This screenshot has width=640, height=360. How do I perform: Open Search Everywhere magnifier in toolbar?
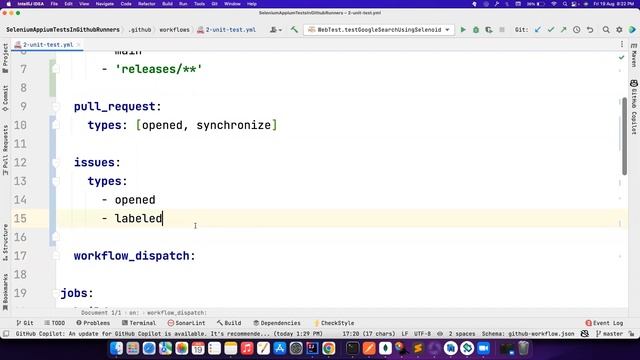tap(606, 30)
